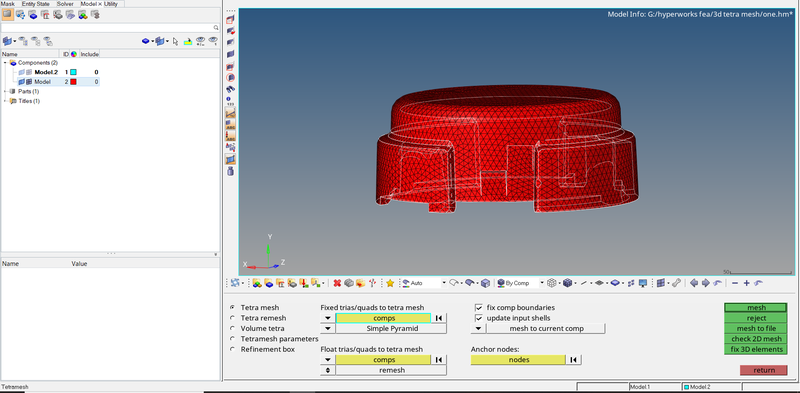
Task: Click the green mesh button
Action: pos(756,308)
